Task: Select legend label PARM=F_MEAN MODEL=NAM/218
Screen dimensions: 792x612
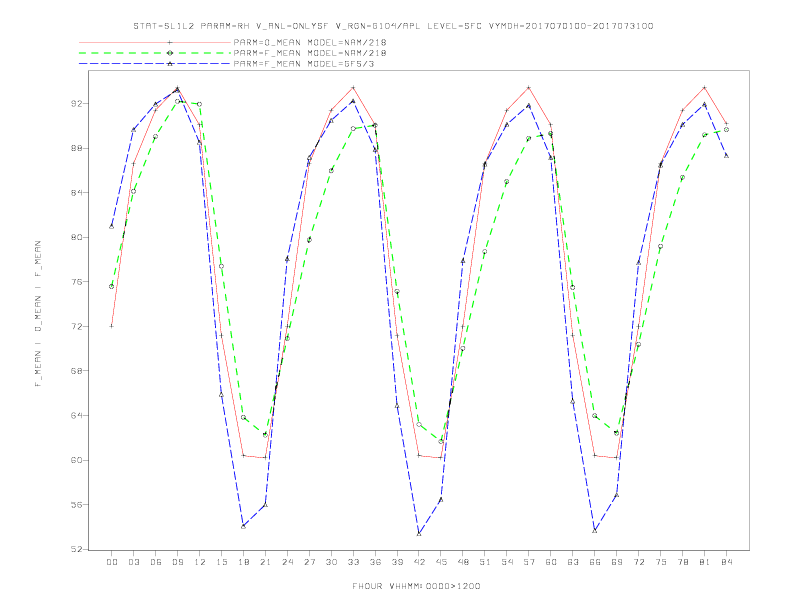Action: pos(310,53)
